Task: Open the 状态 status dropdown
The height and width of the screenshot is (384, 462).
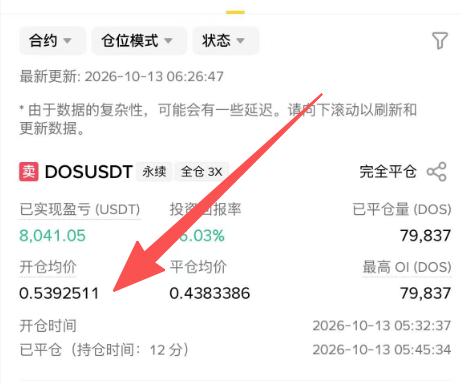Action: coord(226,41)
